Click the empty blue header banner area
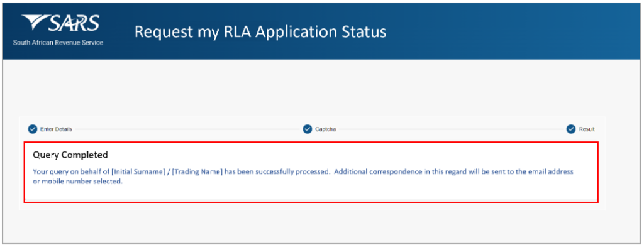 click(x=513, y=32)
